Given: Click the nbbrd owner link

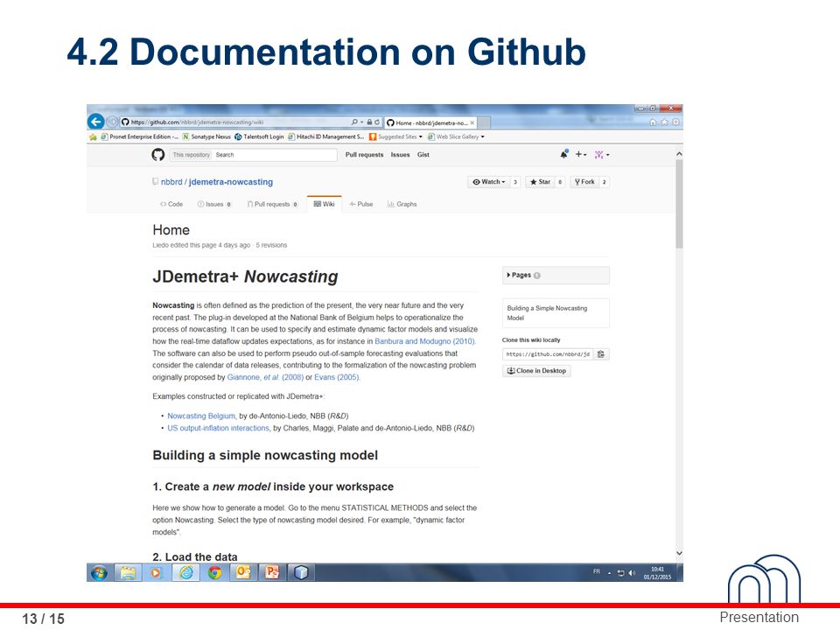Looking at the screenshot, I should pos(171,182).
